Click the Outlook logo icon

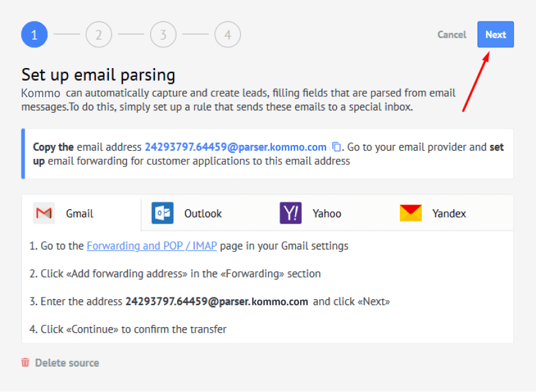(162, 213)
